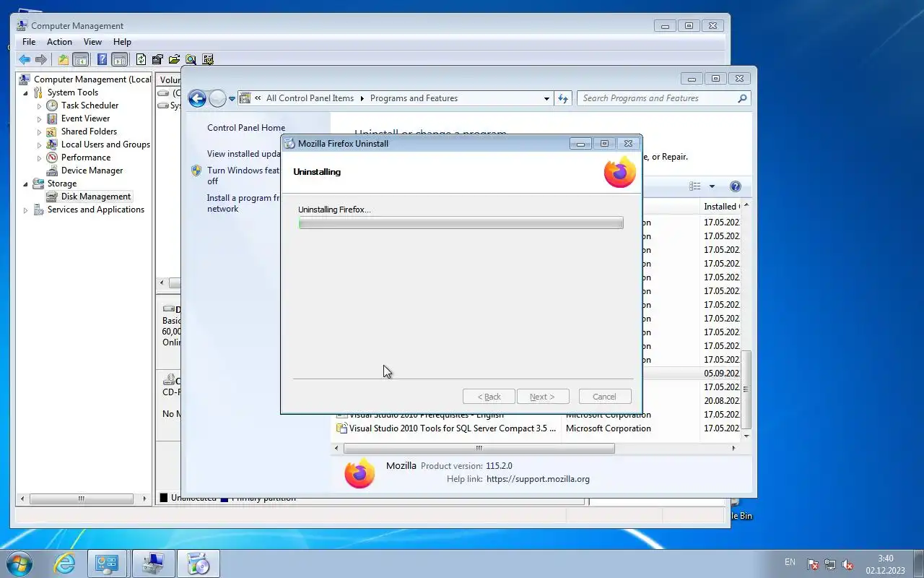Expand the Shared Folders node
Image resolution: width=924 pixels, height=578 pixels.
tap(40, 131)
